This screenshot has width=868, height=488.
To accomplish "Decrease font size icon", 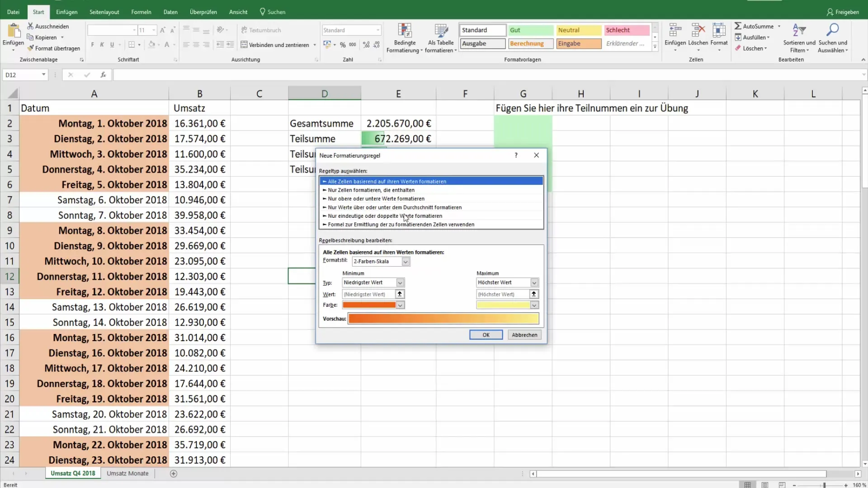I will (173, 30).
